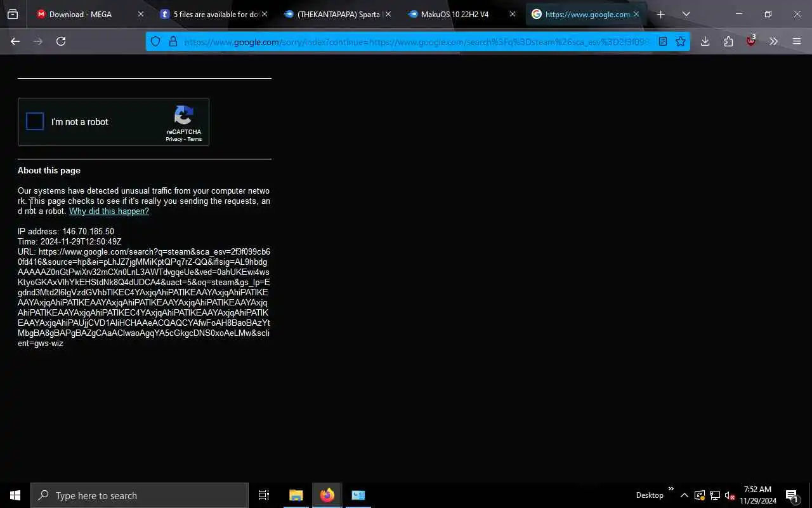Show hidden system tray icons
This screenshot has height=508, width=812.
(x=684, y=495)
